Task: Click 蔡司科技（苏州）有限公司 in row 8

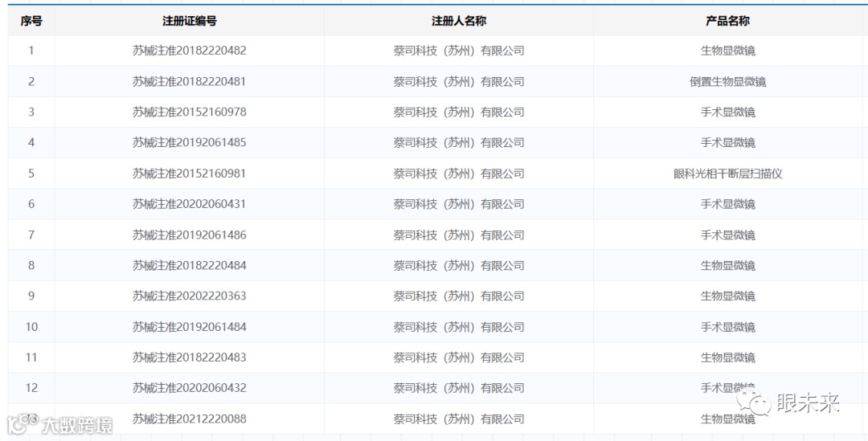Action: (x=458, y=265)
